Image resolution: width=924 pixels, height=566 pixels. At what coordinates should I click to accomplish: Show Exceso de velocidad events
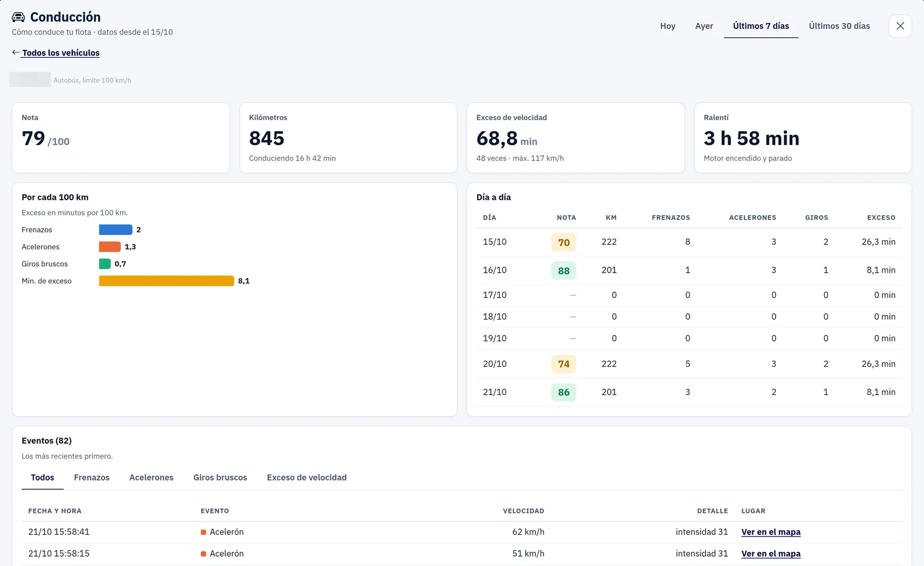pos(307,478)
